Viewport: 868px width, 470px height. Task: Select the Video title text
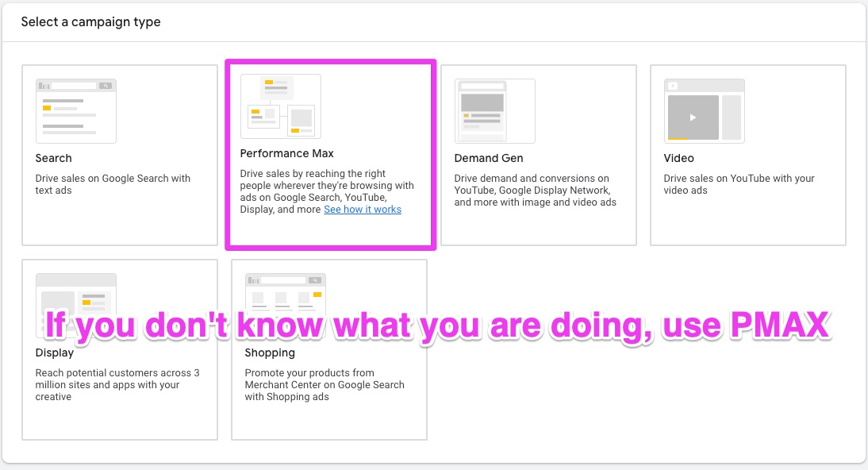(678, 158)
